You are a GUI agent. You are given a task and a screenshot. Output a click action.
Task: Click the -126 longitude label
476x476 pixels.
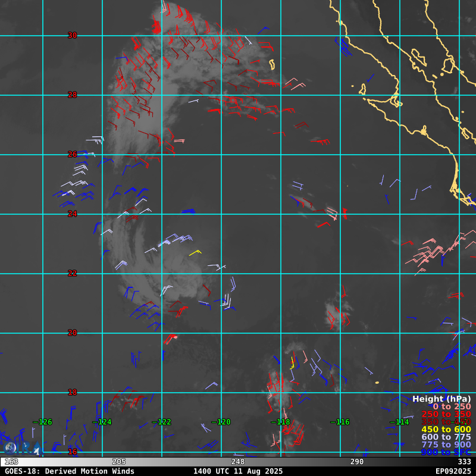tap(42, 422)
